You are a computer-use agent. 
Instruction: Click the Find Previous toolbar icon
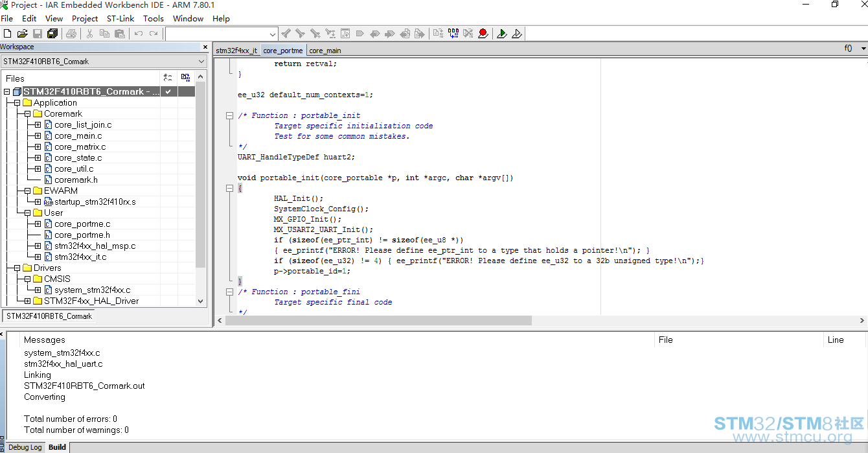click(286, 34)
